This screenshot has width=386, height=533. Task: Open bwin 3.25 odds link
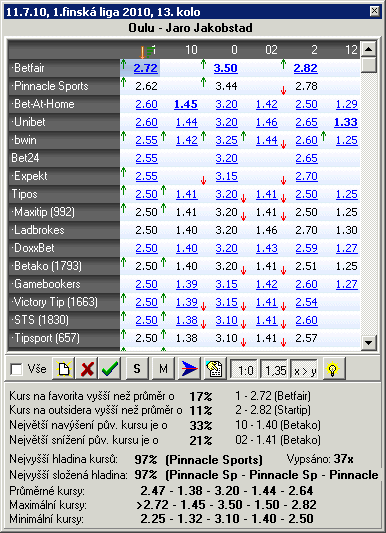(226, 140)
